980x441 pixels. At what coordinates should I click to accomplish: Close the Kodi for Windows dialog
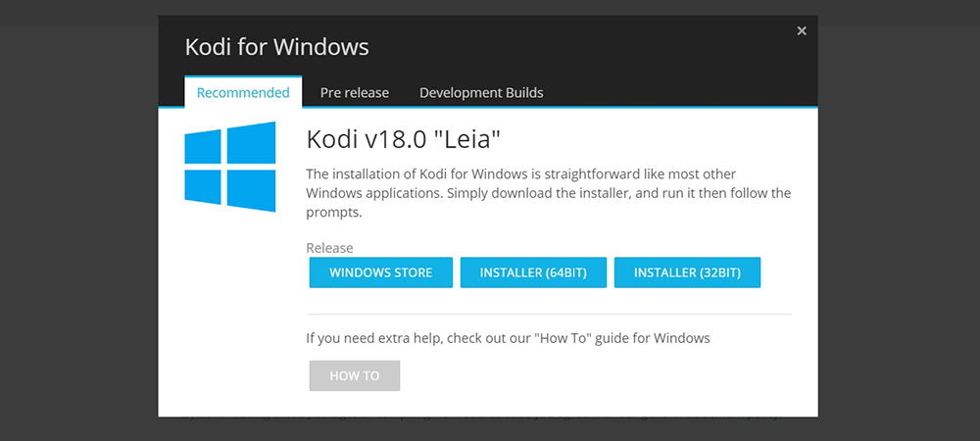pyautogui.click(x=802, y=30)
